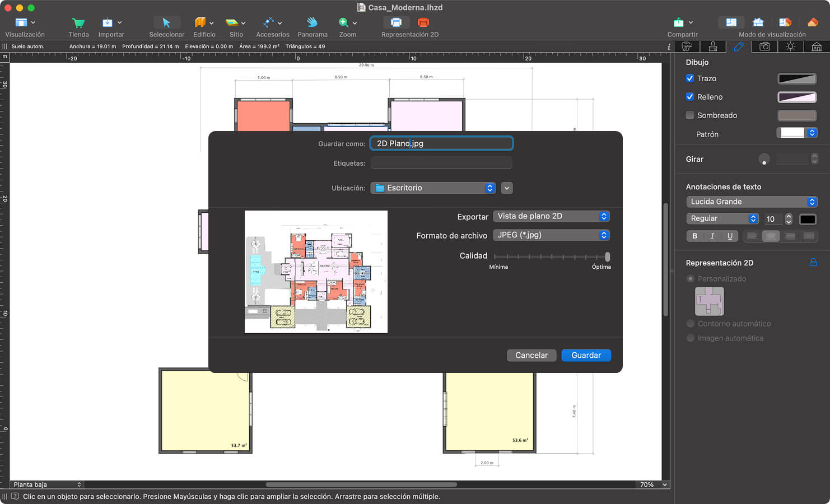Click the Cancelar button
The image size is (830, 504).
[531, 356]
